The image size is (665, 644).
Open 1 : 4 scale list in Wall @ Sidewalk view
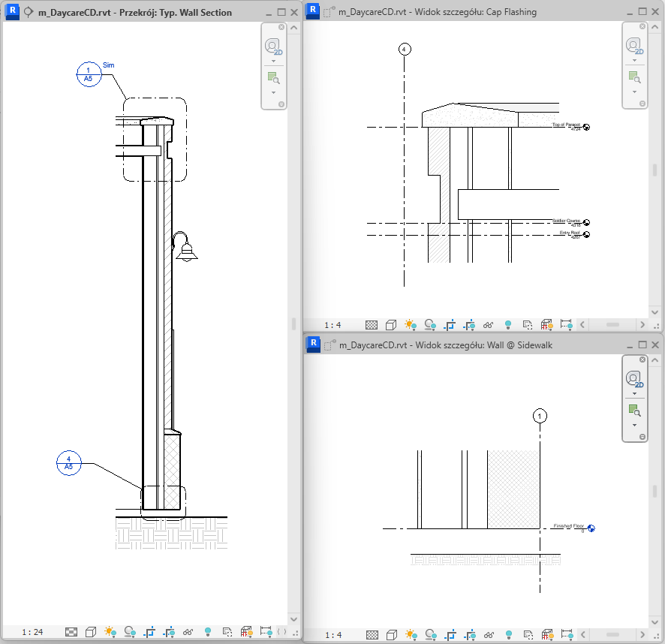pos(333,635)
